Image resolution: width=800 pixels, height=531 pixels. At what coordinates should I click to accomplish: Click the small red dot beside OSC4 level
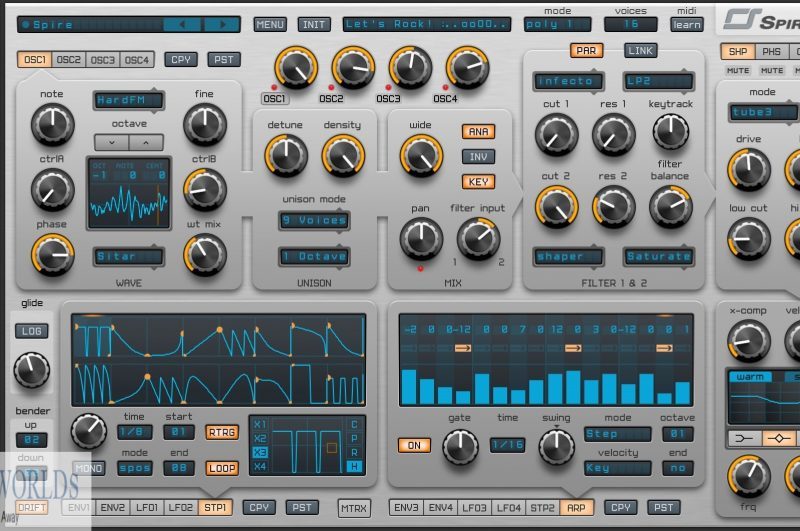tap(445, 87)
